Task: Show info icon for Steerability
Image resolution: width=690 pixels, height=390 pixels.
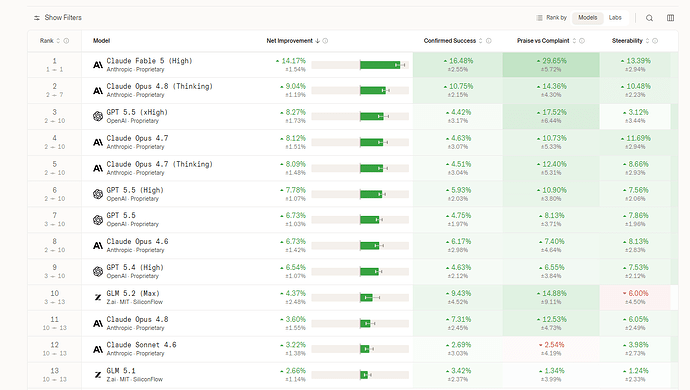Action: (655, 41)
